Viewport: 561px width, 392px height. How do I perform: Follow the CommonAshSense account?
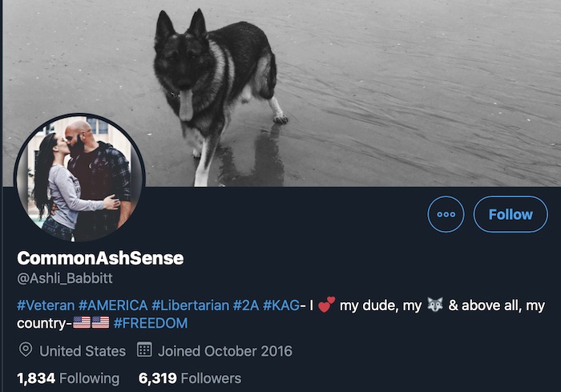point(511,214)
